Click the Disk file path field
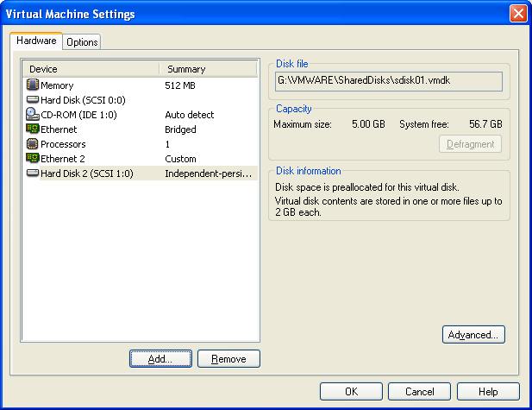532x410 pixels. pyautogui.click(x=388, y=81)
